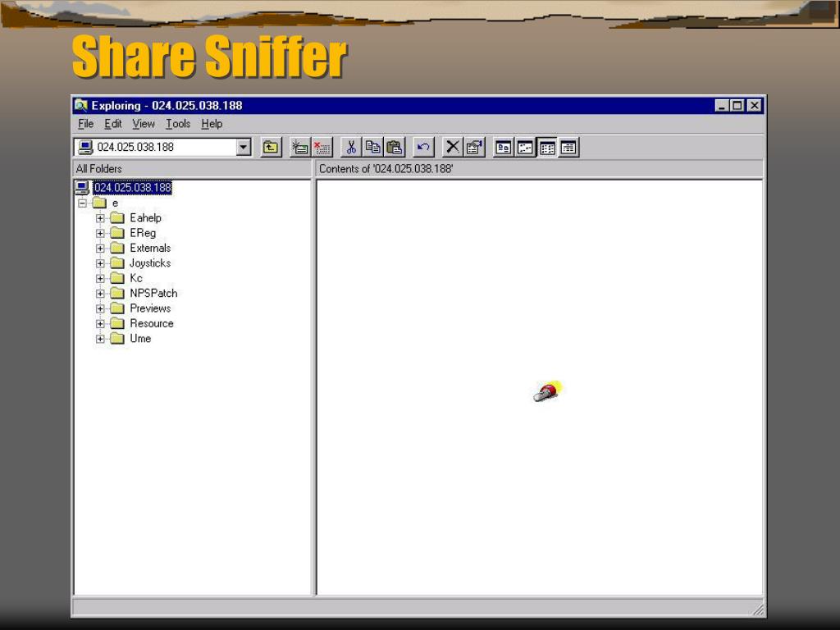Switch to Details view
This screenshot has width=840, height=630.
[x=568, y=148]
